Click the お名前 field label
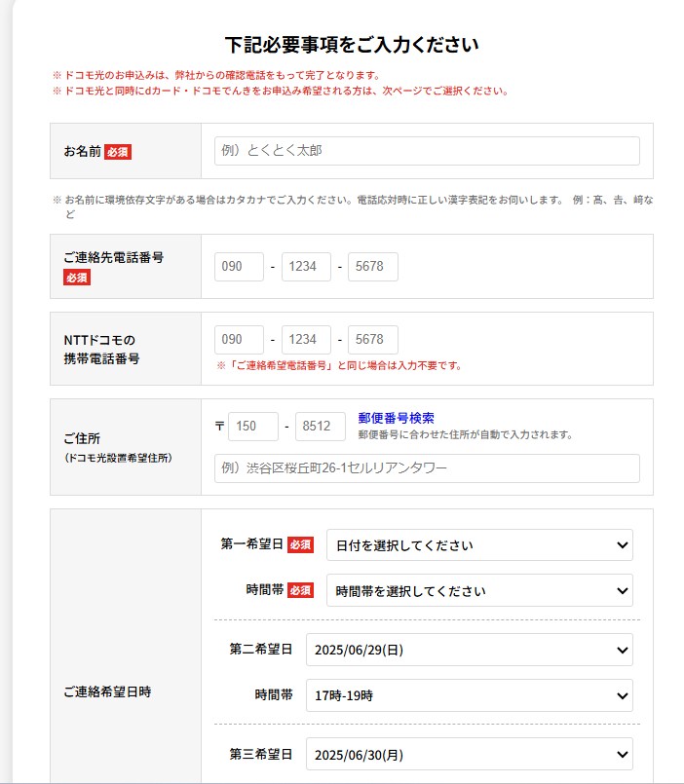Viewport: 684px width, 784px height. point(82,151)
